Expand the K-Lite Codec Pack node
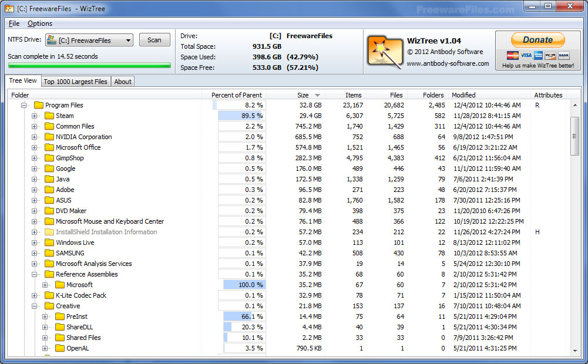Screen dimensions: 588x364 tap(35, 295)
